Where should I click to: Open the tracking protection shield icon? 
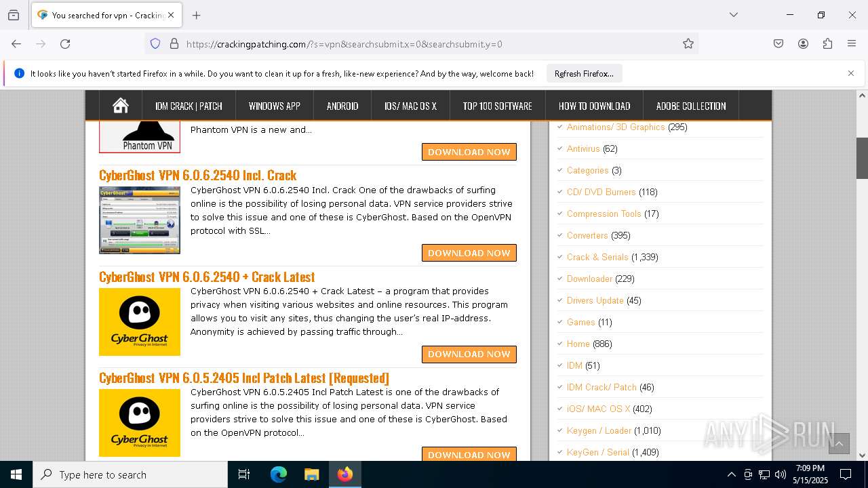tap(155, 44)
